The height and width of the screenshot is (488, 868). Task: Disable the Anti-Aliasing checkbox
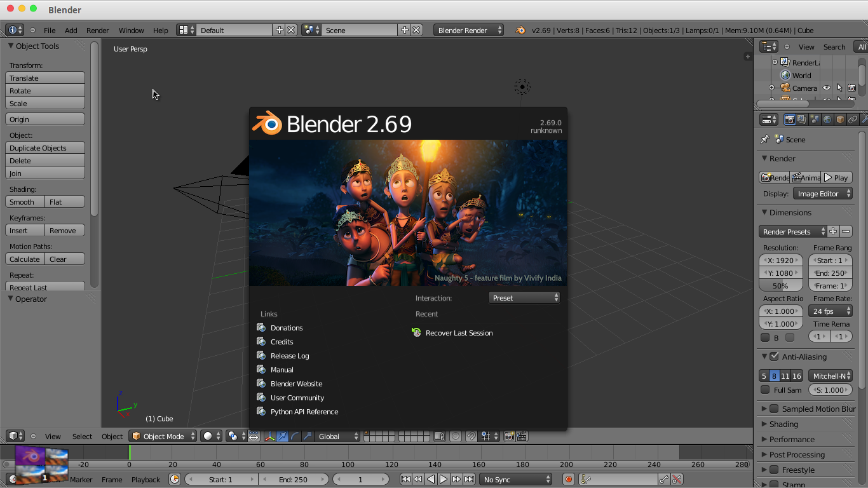(x=773, y=356)
